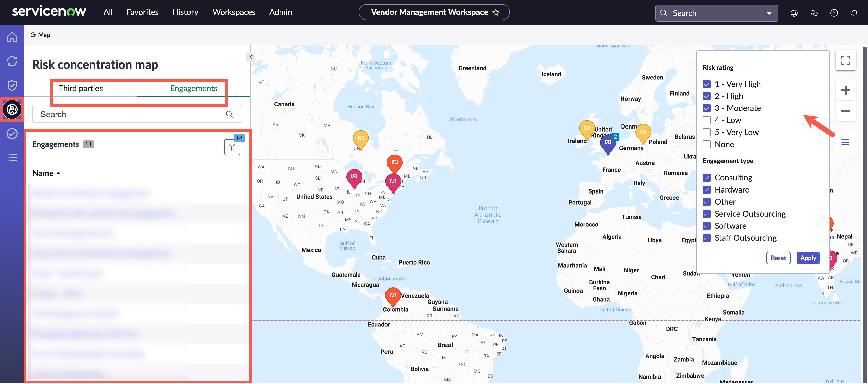Click the orange pin near Quebec
Image resolution: width=868 pixels, height=384 pixels.
[x=394, y=164]
